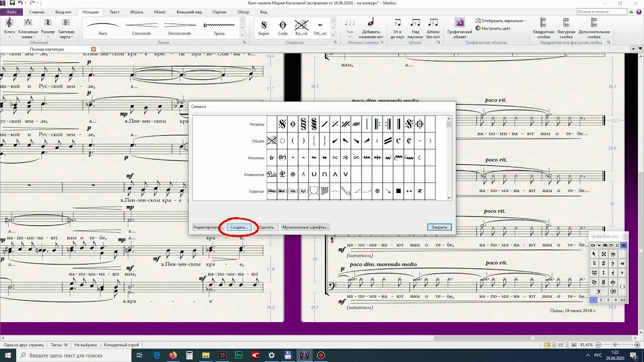The height and width of the screenshot is (362, 644).
Task: Click Adjust color (Настроить цвет)
Action: [493, 28]
